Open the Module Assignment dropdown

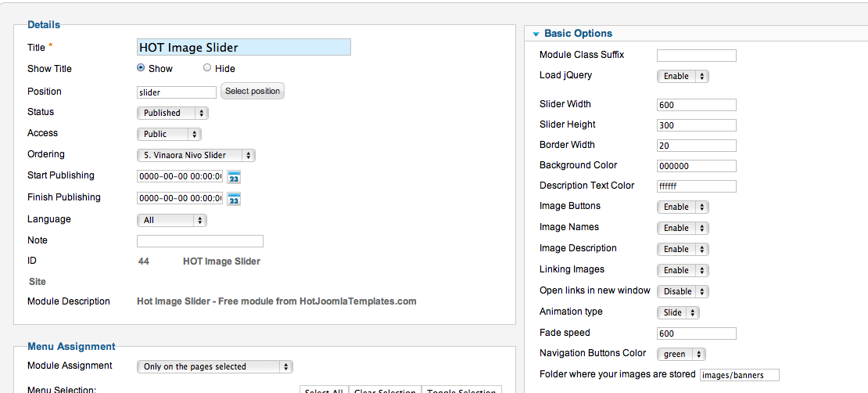click(x=215, y=366)
